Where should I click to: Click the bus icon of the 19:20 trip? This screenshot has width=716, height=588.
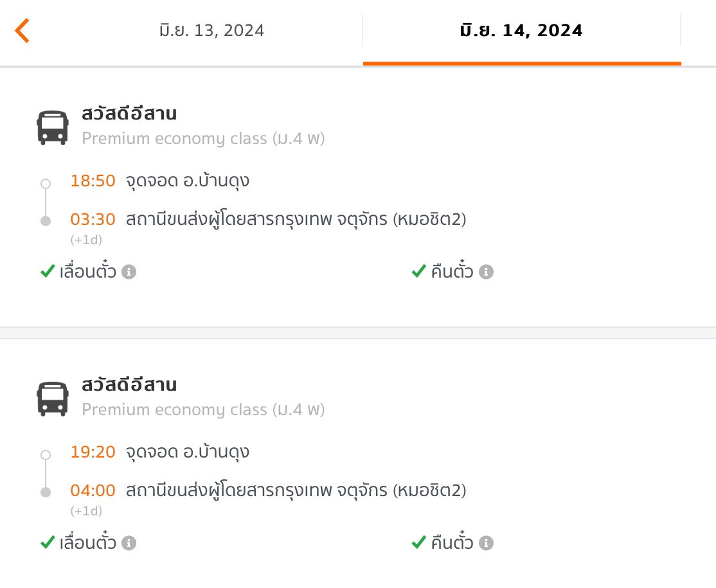point(53,398)
